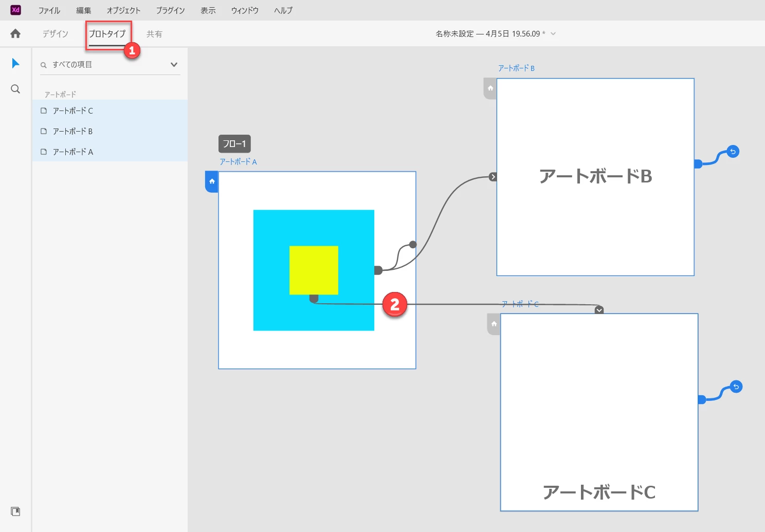Screen dimensions: 765x532
Task: Select アートボード C in the layer list
Action: click(x=110, y=111)
